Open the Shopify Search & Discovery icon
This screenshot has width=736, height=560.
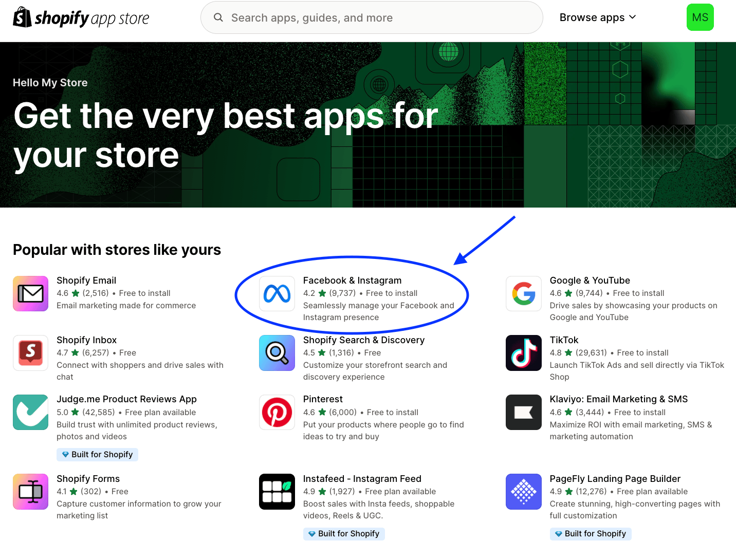(277, 353)
